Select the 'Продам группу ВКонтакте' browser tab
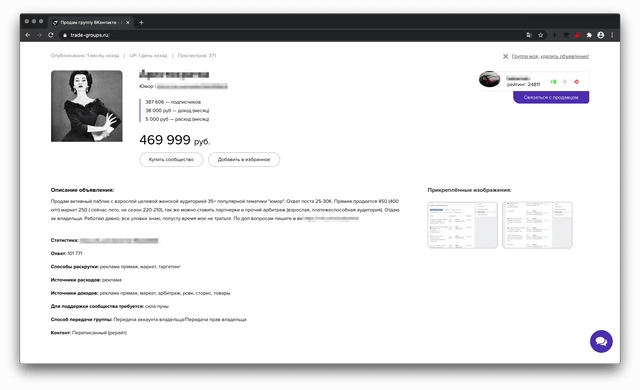 [x=91, y=22]
